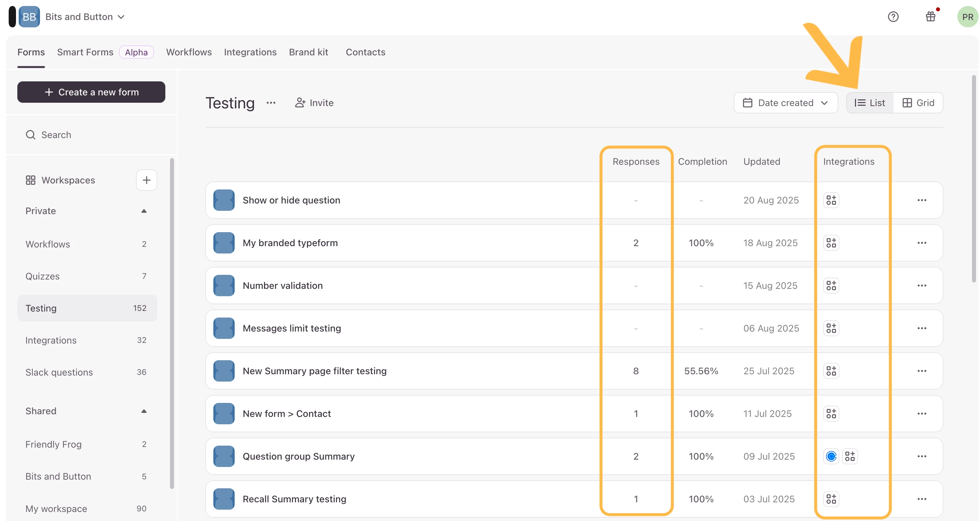The image size is (980, 521).
Task: Open more options for Number validation row
Action: [x=921, y=286]
